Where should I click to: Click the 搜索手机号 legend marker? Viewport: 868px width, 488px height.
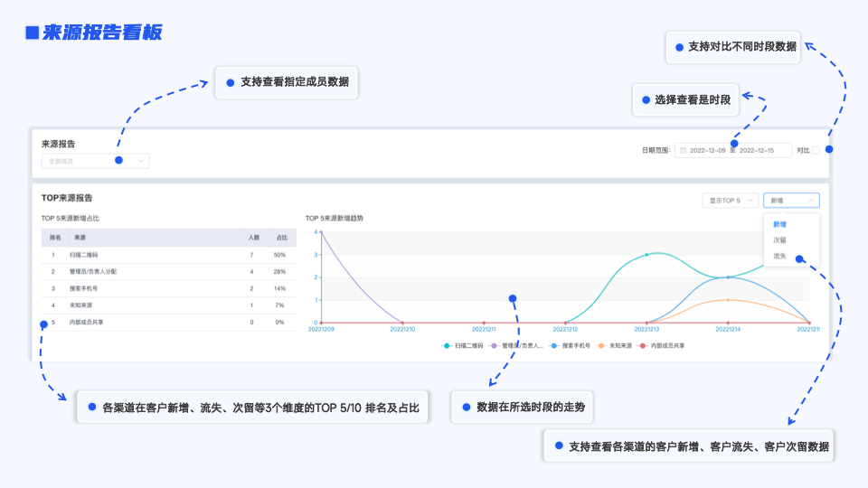pyautogui.click(x=554, y=345)
